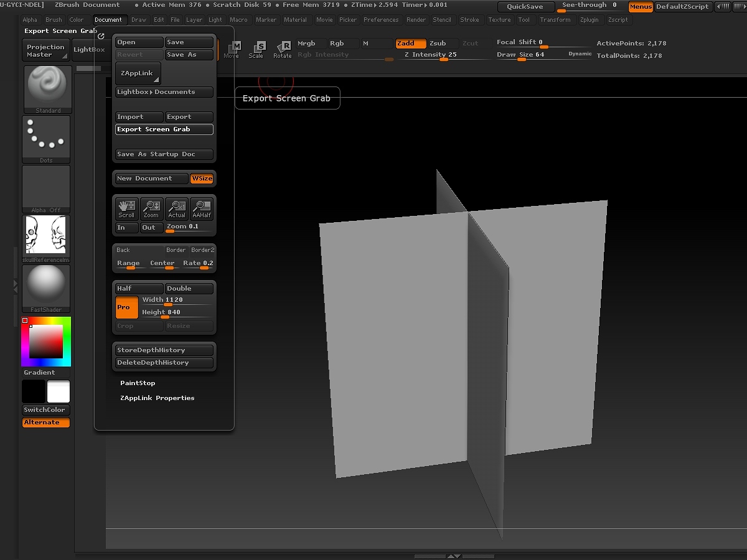Open the Projection Master panel
747x560 pixels.
pyautogui.click(x=45, y=50)
